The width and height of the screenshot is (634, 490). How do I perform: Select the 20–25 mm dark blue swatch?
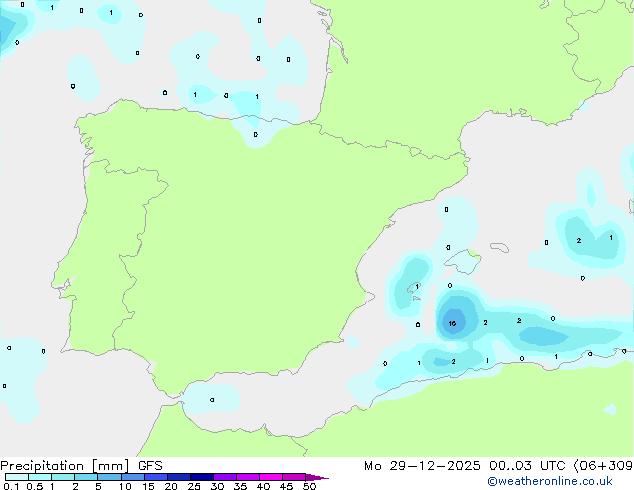point(179,477)
